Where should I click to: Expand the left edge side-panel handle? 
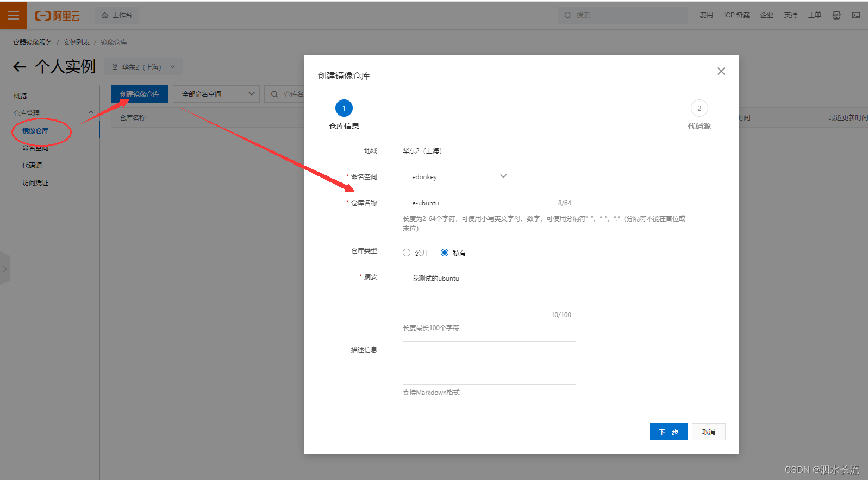(x=4, y=268)
